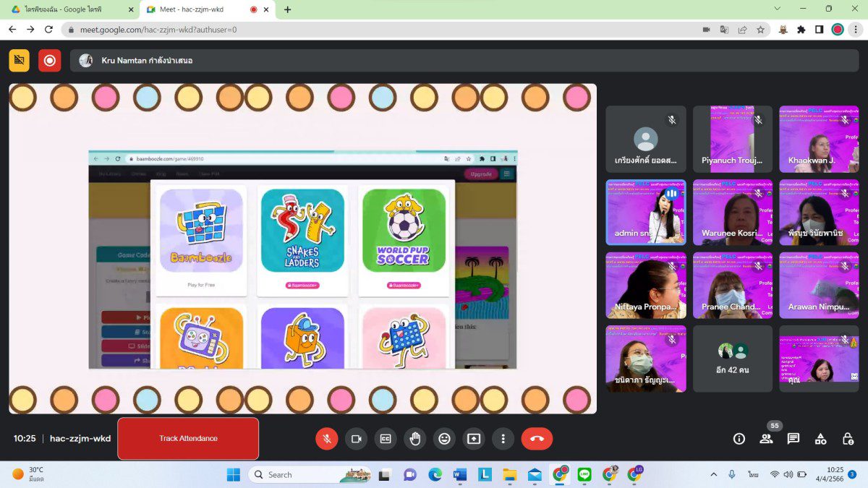Open the อีก 42 คน others tile
Screen dimensions: 868x488
click(733, 359)
